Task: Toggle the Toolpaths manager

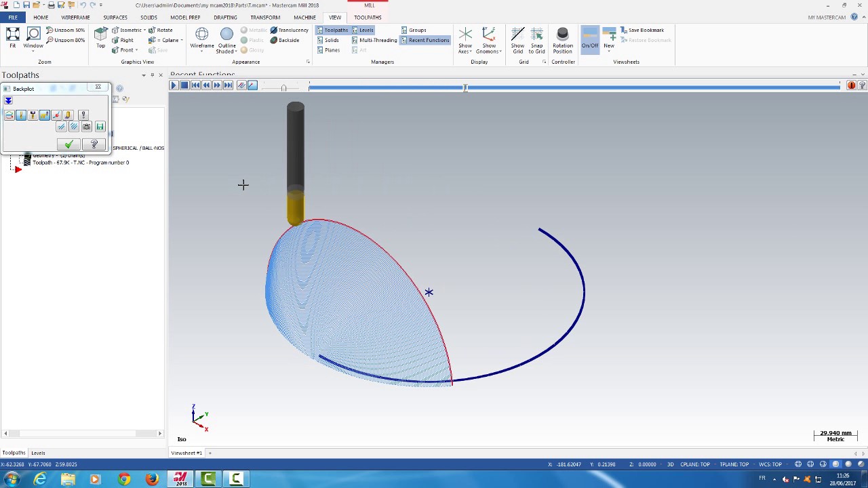Action: 332,30
